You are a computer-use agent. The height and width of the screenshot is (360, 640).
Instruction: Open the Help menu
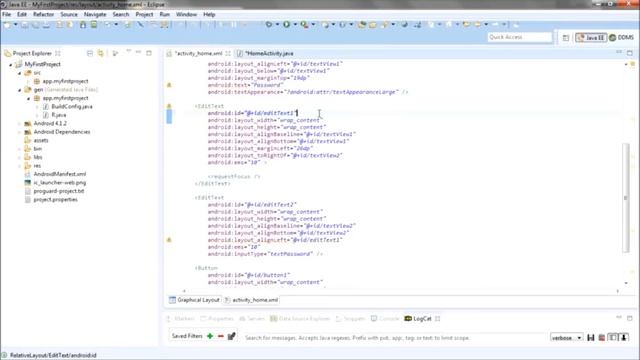(209, 14)
